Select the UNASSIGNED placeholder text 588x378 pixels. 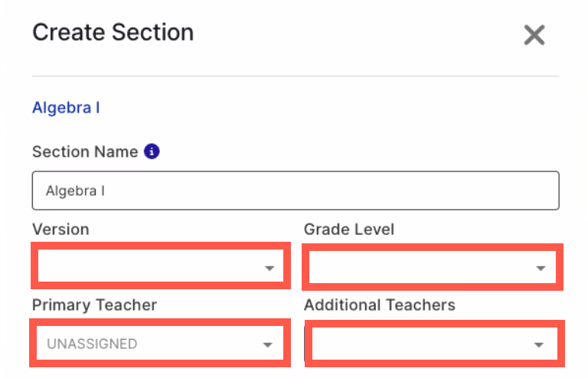point(92,344)
